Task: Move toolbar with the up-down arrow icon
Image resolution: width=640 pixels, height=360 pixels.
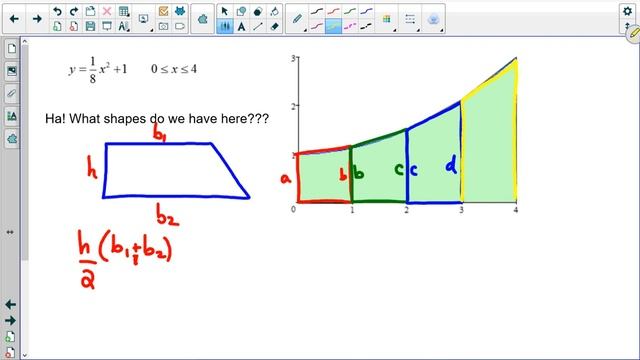Action: (x=627, y=27)
